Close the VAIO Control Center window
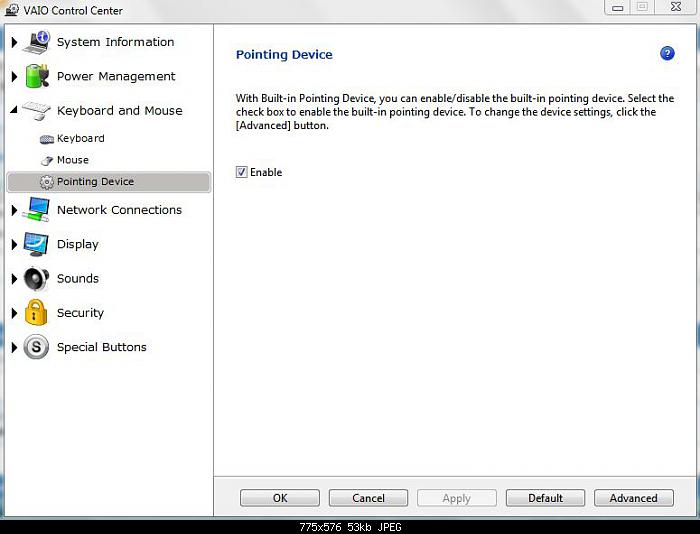Viewport: 700px width, 534px height. tap(676, 7)
